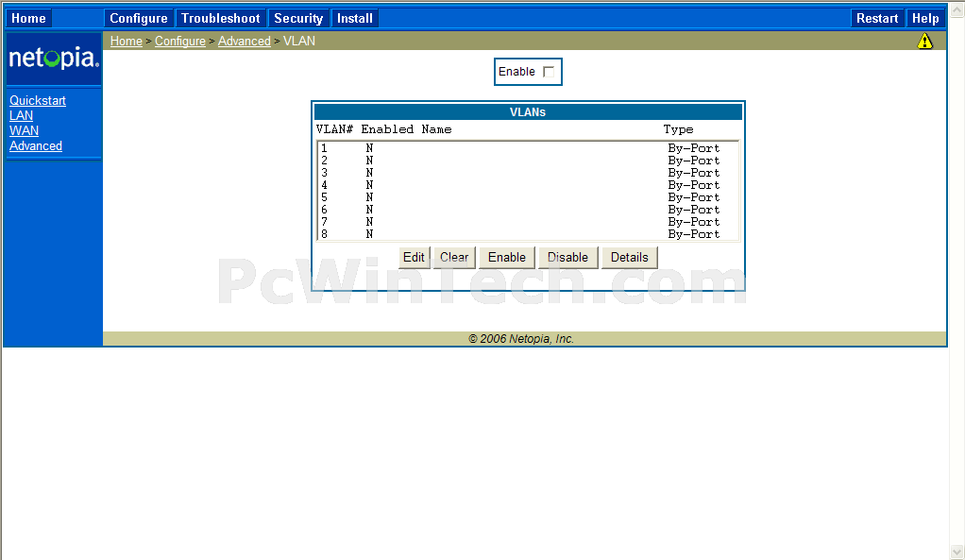Open Quickstart in the sidebar
This screenshot has height=560, width=965.
pyautogui.click(x=38, y=100)
